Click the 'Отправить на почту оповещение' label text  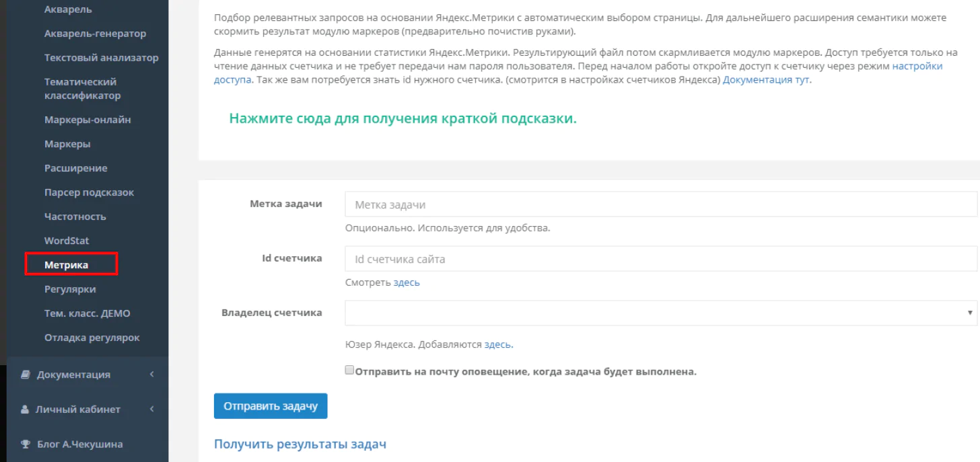(x=526, y=371)
